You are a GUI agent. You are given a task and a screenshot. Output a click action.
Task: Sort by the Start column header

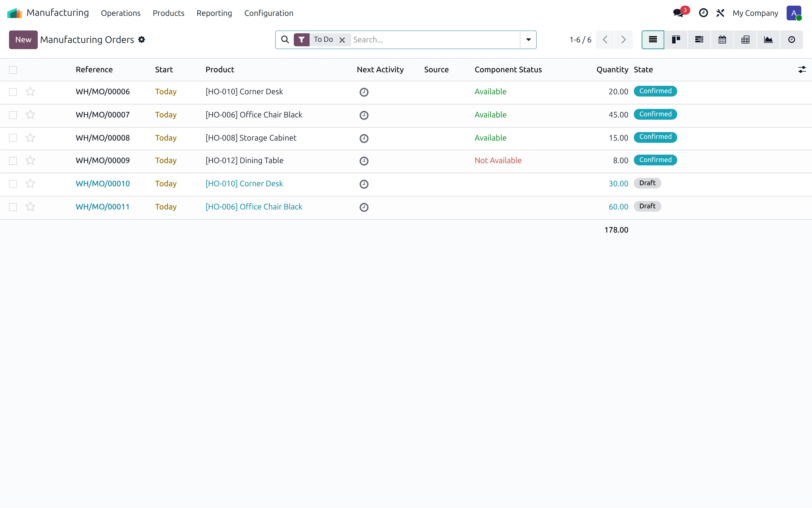(164, 69)
